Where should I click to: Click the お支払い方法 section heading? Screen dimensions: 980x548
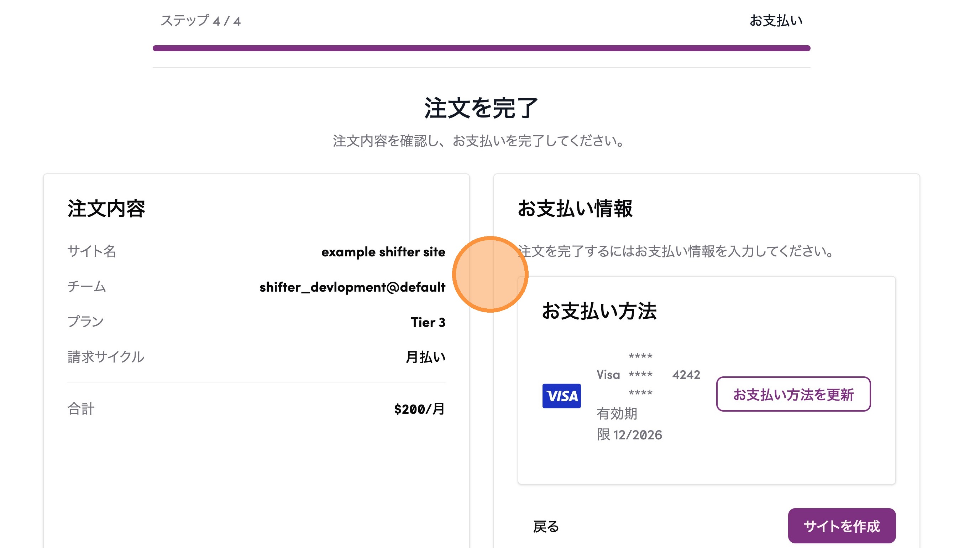tap(599, 311)
